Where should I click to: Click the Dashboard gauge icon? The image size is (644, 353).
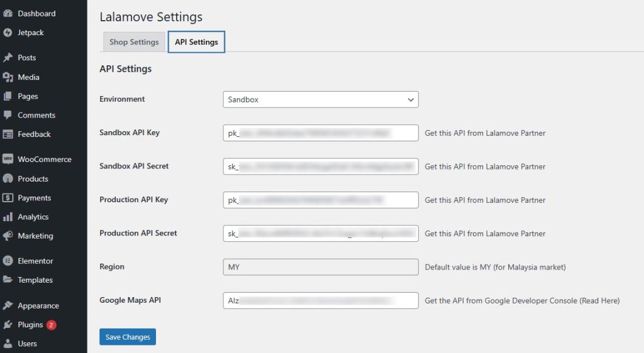point(8,14)
